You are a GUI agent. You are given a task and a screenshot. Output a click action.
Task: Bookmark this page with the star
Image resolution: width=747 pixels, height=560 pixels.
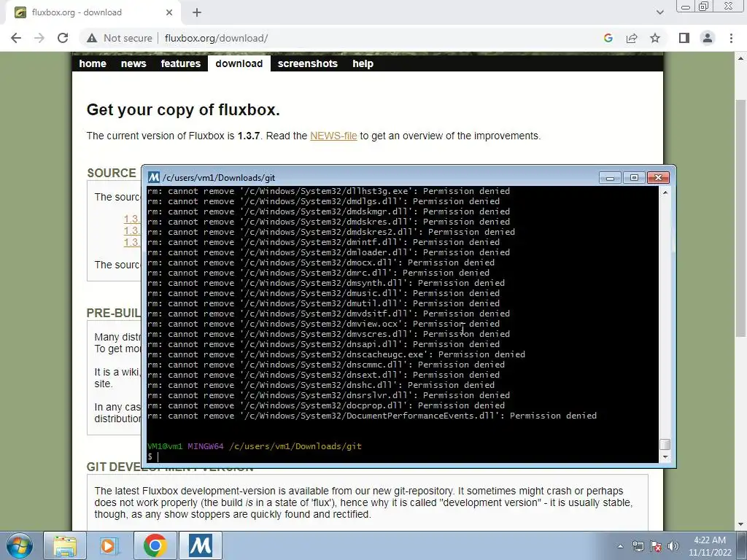[x=655, y=38]
